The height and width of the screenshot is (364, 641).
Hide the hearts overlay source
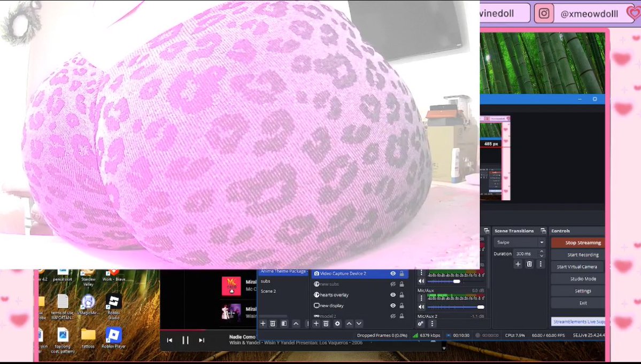(x=393, y=295)
